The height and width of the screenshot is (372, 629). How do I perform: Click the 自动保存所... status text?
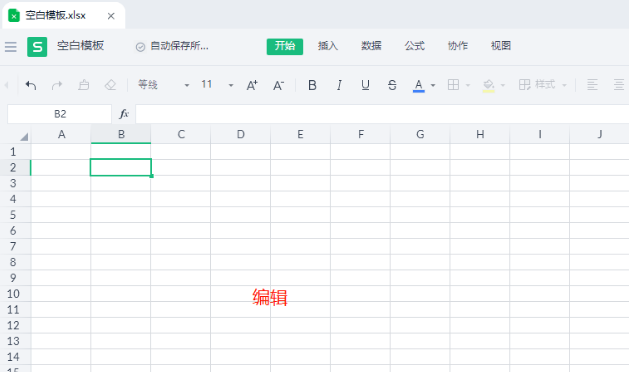[179, 46]
